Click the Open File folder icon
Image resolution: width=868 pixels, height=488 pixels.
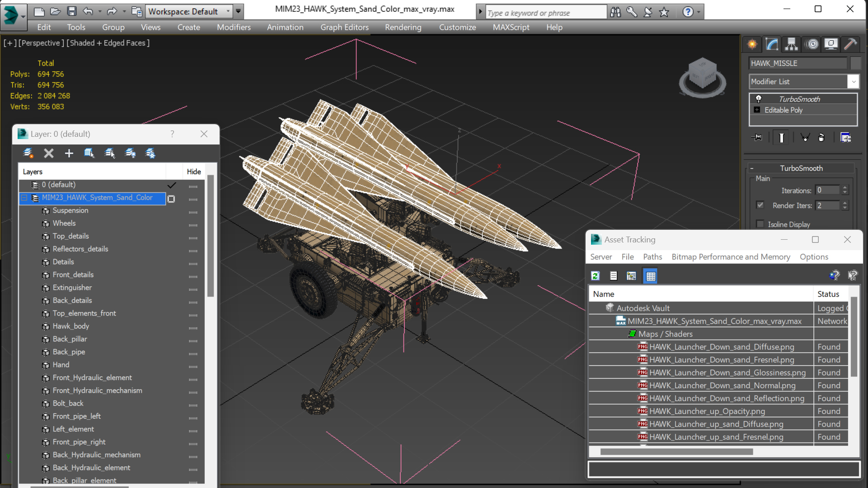55,11
